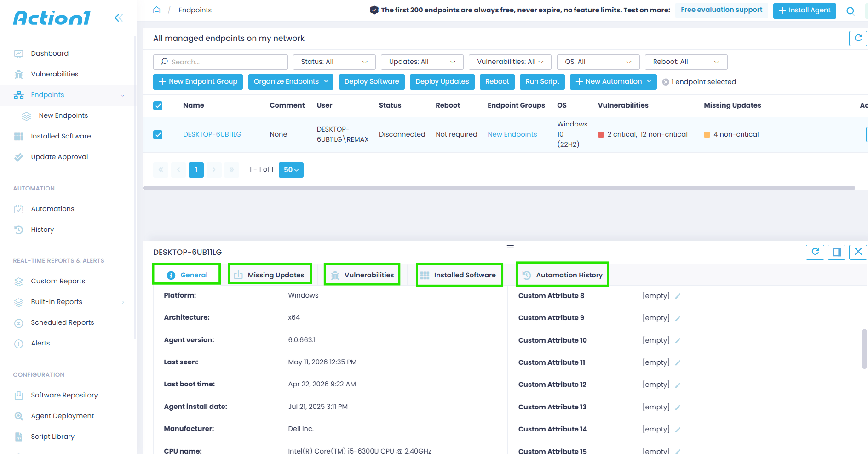Switch to the Missing Updates tab
Image resolution: width=868 pixels, height=454 pixels.
(270, 275)
